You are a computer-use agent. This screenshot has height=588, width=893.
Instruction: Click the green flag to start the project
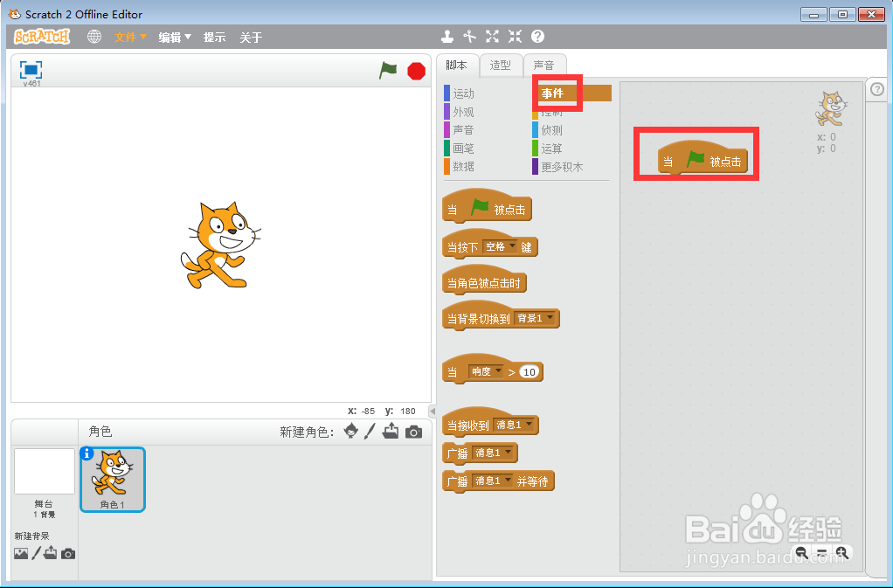pyautogui.click(x=387, y=71)
